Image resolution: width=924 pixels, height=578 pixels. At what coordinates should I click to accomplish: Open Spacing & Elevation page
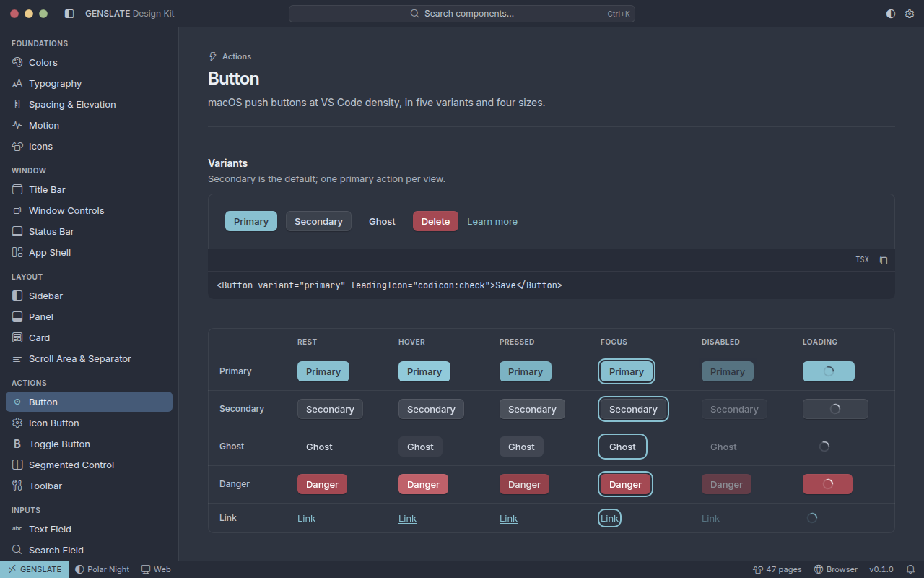89,105
